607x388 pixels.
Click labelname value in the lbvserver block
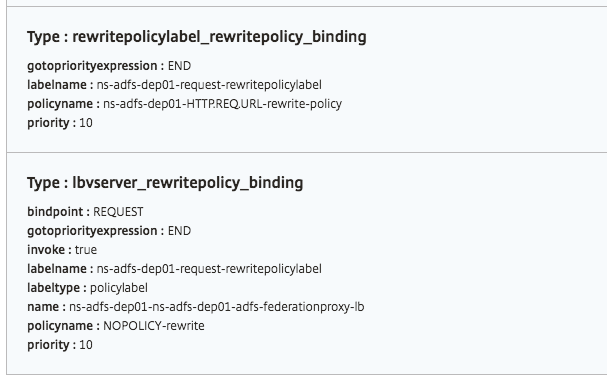(209, 269)
